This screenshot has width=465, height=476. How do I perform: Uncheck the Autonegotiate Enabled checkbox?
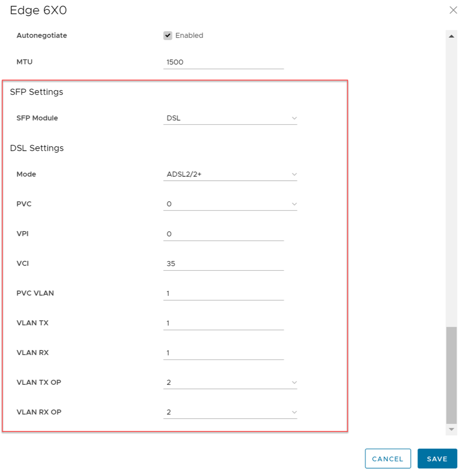[168, 36]
